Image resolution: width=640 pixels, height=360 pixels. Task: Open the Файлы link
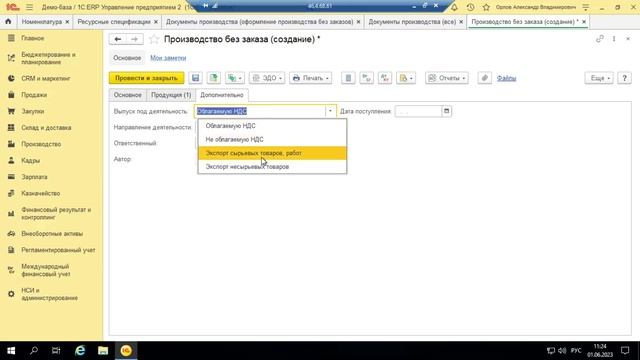click(506, 78)
